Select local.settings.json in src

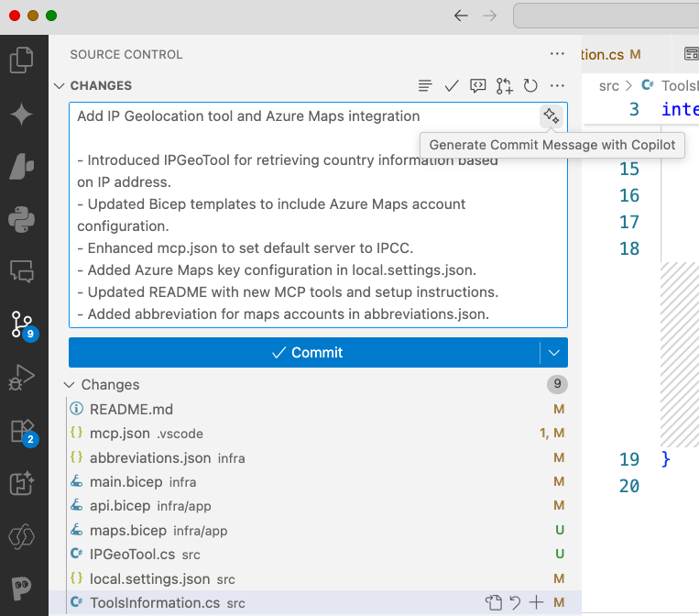[316, 578]
